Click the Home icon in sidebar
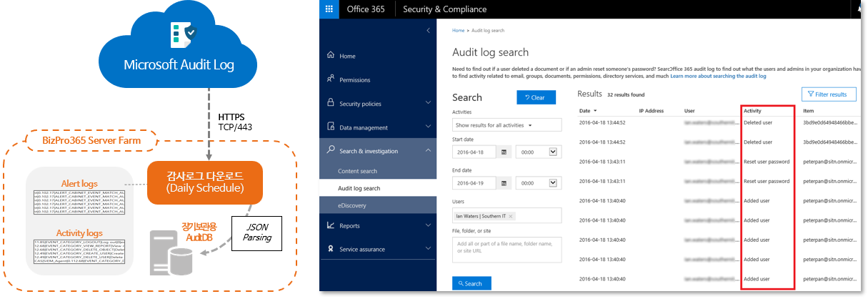The image size is (868, 299). [x=330, y=56]
